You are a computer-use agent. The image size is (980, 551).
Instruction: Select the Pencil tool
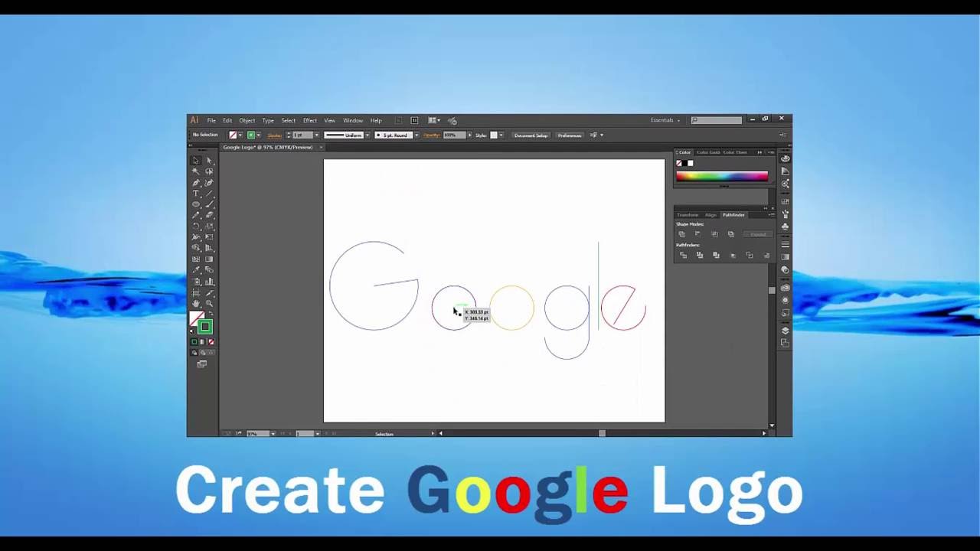click(x=196, y=215)
